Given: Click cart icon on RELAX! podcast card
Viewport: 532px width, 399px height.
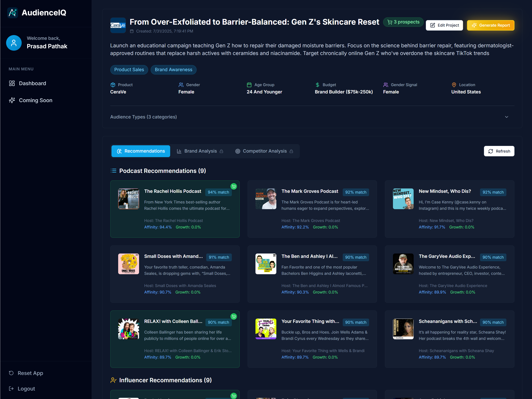Looking at the screenshot, I should (234, 316).
